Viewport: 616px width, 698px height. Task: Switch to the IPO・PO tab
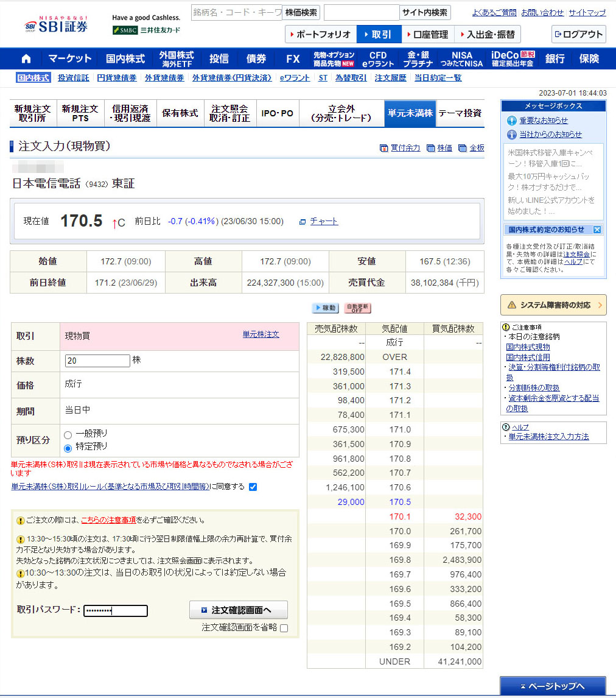[277, 113]
